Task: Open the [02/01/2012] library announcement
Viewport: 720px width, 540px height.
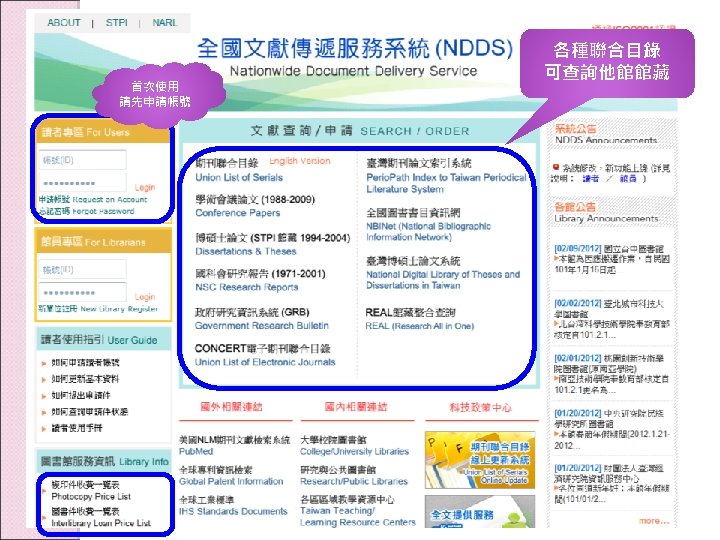Action: click(x=612, y=374)
